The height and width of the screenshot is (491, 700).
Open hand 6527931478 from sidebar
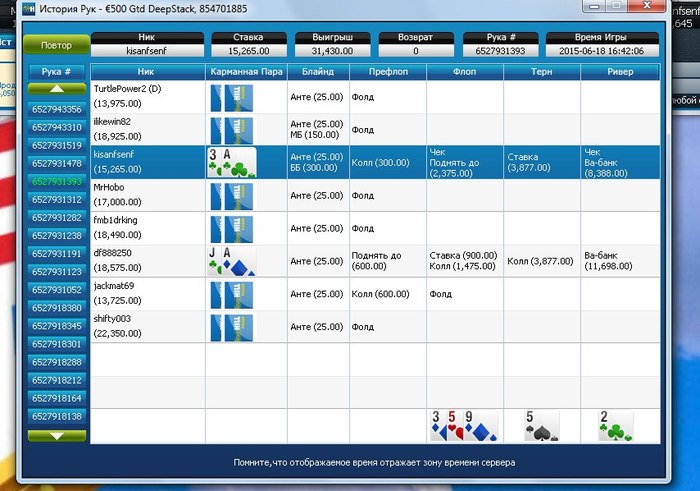point(57,164)
